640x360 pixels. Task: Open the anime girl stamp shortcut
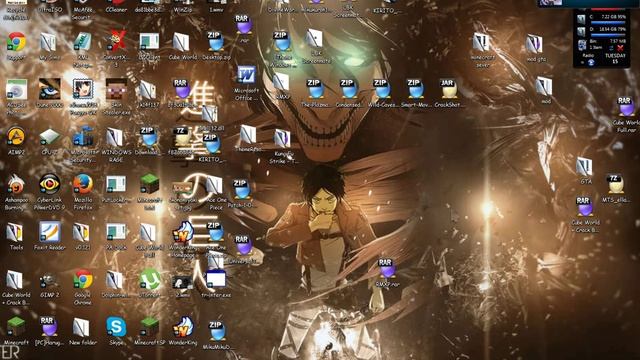click(83, 89)
